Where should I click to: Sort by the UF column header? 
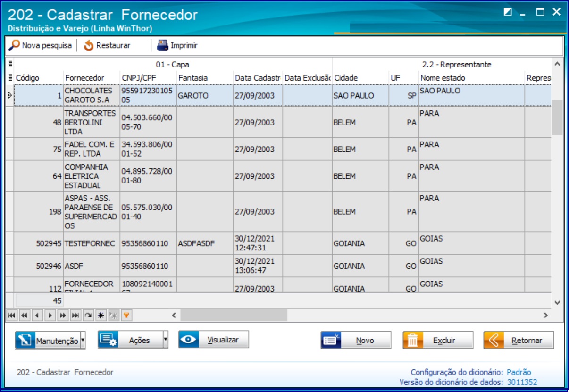coord(404,77)
